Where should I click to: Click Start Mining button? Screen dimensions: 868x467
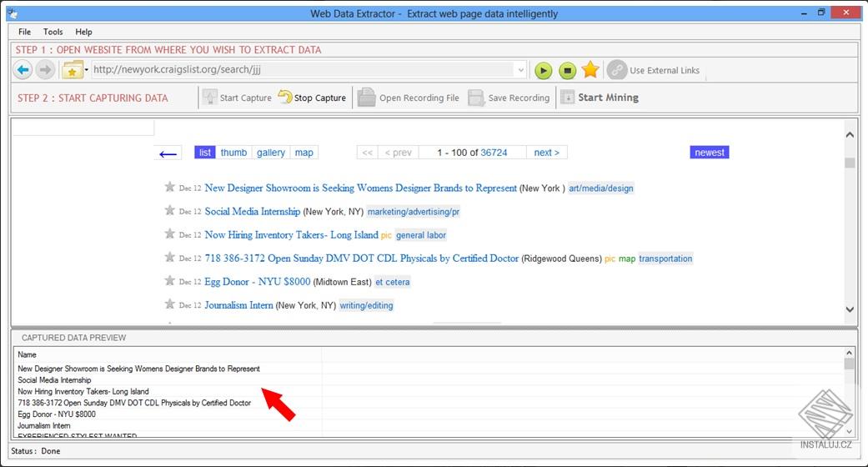600,98
